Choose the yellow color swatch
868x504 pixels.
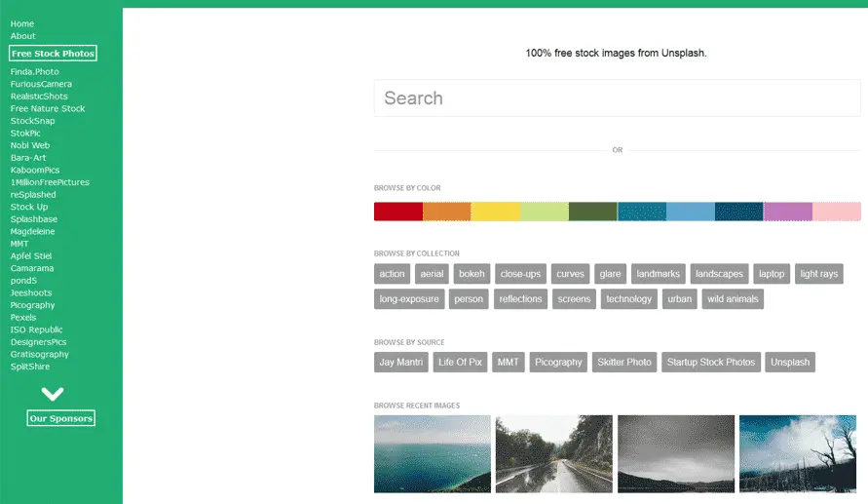496,212
